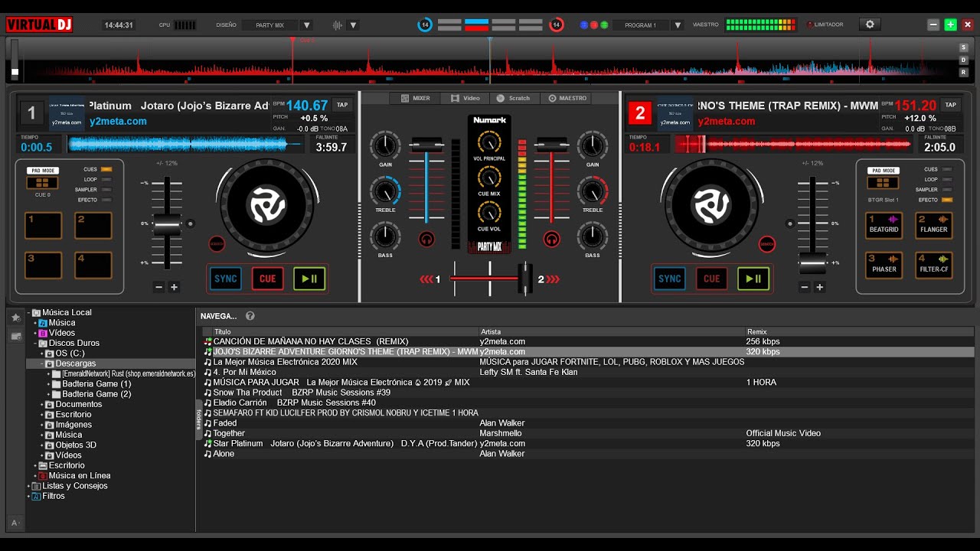Enable CUES pad mode on deck 2
The height and width of the screenshot is (551, 980).
tap(947, 169)
